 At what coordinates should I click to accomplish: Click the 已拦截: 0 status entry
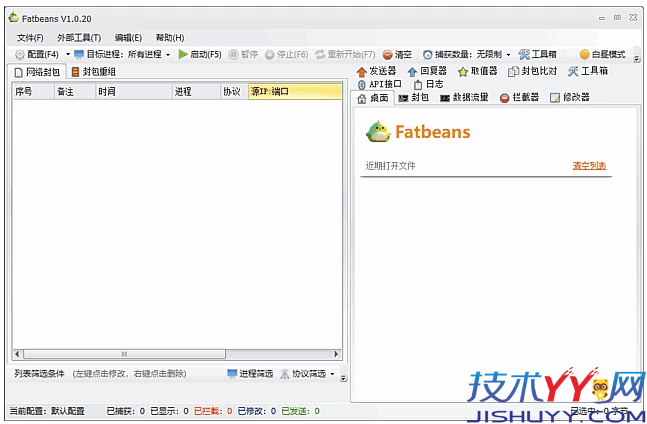pos(213,411)
